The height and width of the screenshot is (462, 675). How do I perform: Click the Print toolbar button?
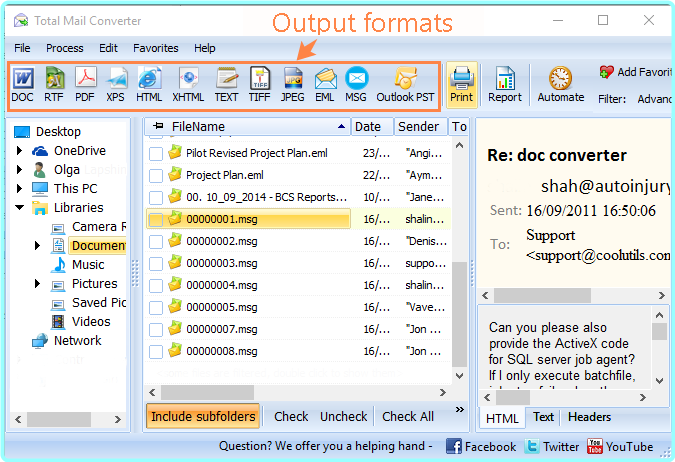click(462, 85)
